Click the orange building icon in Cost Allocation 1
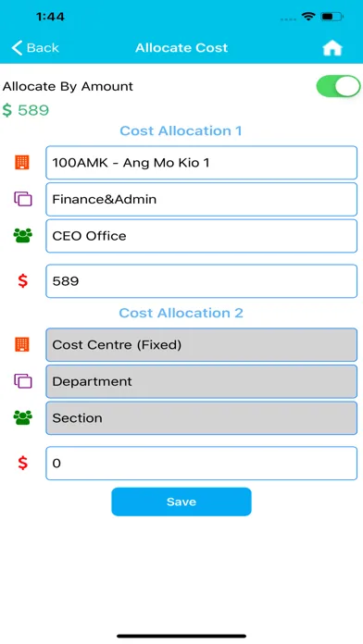The image size is (363, 644). [22, 162]
